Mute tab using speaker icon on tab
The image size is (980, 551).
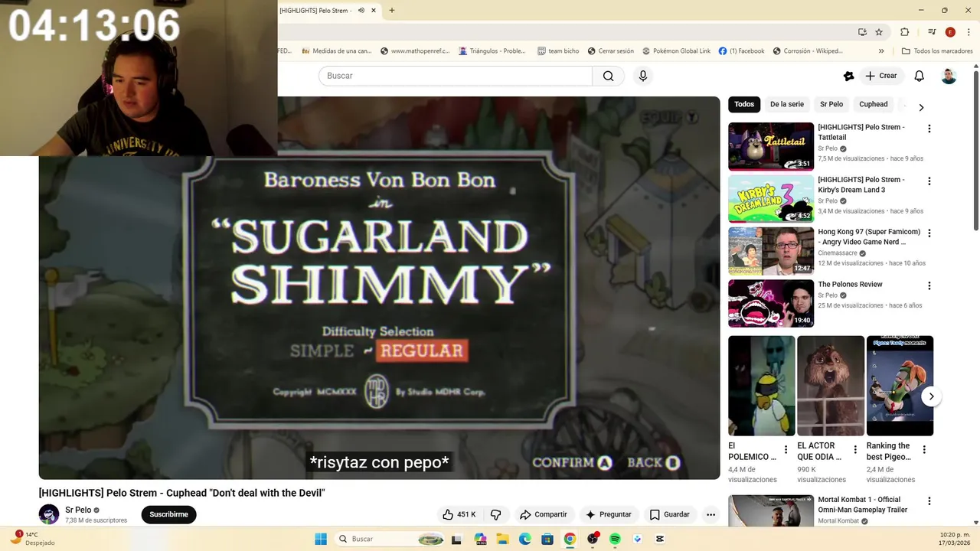[x=361, y=10]
